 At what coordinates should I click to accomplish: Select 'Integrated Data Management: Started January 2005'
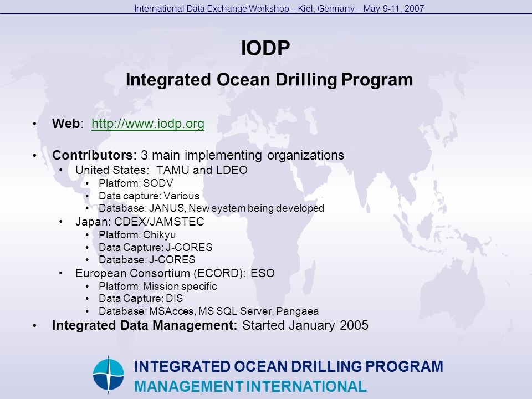click(210, 325)
